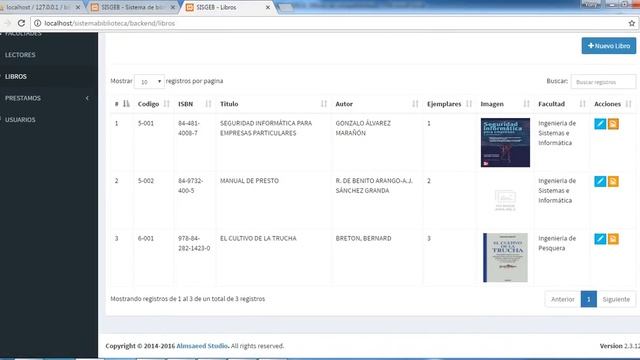Sort table by Facultad column
This screenshot has height=360, width=640.
562,104
